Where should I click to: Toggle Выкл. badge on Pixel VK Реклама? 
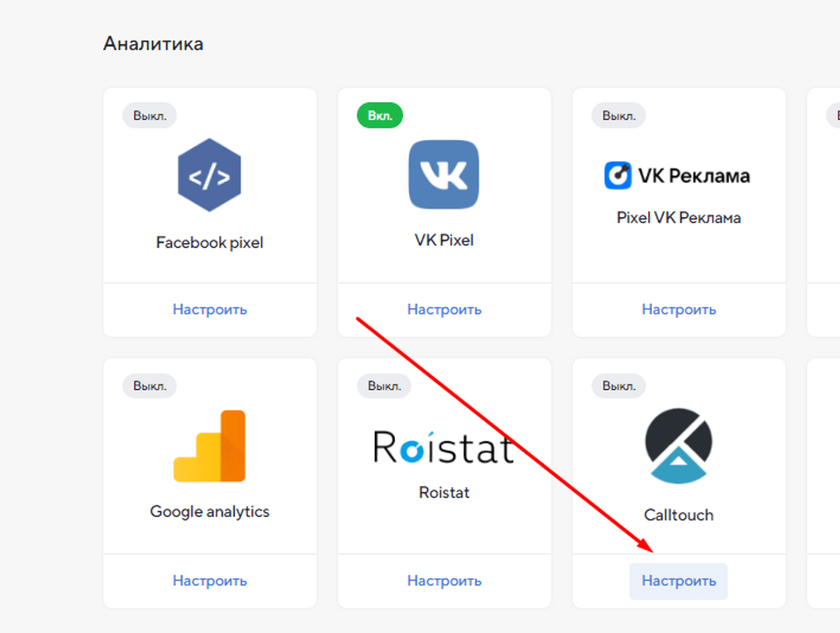pyautogui.click(x=619, y=115)
